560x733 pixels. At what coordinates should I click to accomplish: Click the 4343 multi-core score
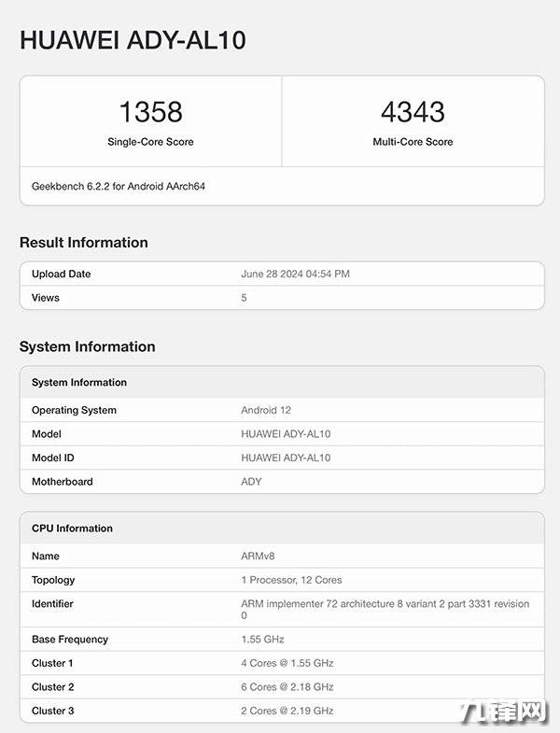[413, 112]
